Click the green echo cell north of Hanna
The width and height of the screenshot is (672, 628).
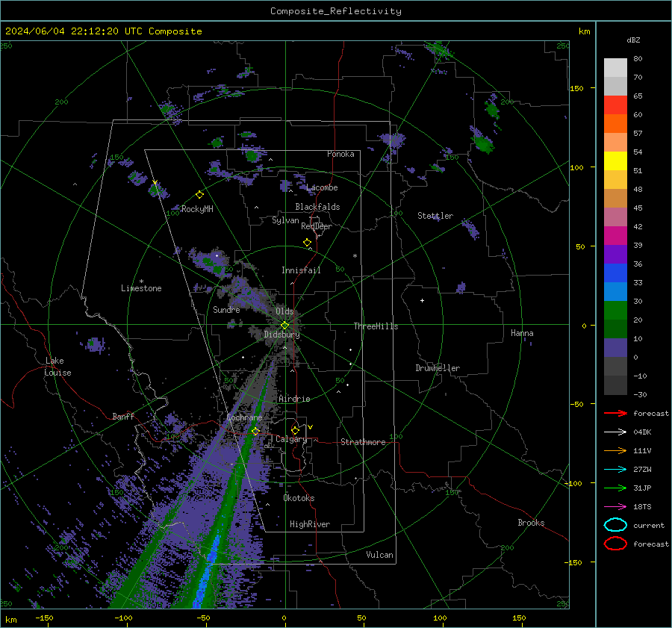tap(483, 143)
